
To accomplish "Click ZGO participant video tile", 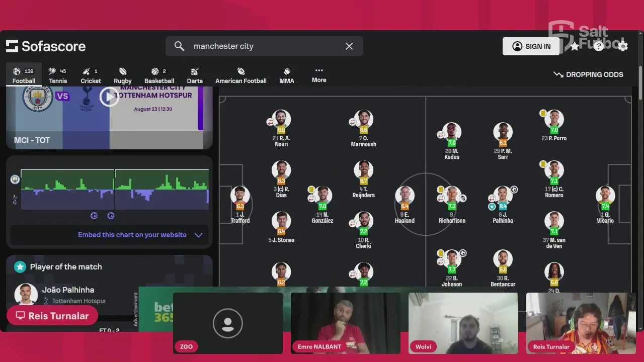I will tap(228, 323).
